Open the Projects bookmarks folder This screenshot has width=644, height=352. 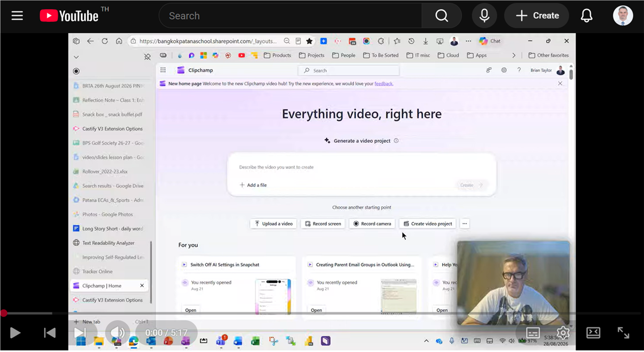pyautogui.click(x=311, y=55)
